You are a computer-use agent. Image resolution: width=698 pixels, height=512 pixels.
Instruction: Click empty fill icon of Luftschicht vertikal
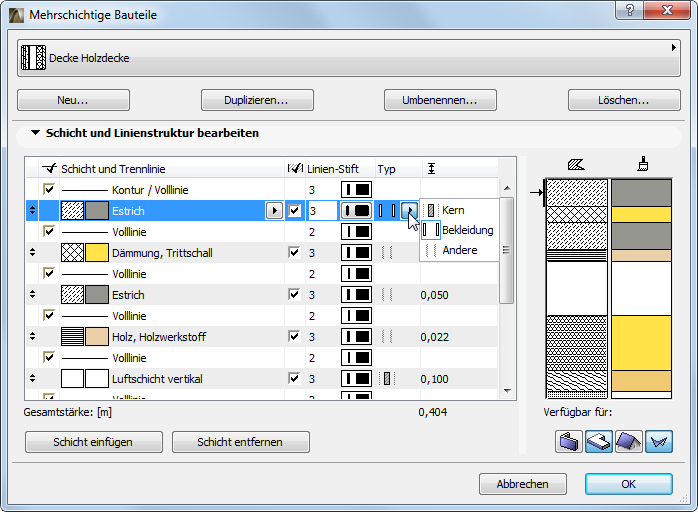(x=72, y=378)
